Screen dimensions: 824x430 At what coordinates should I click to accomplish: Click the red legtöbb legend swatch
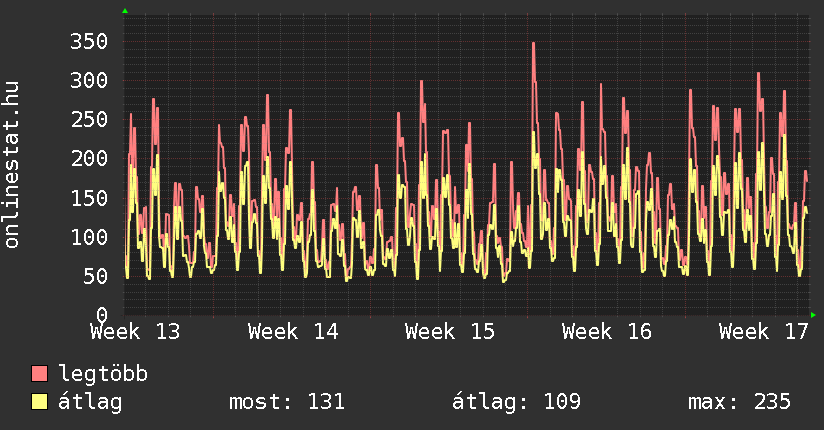coord(40,374)
